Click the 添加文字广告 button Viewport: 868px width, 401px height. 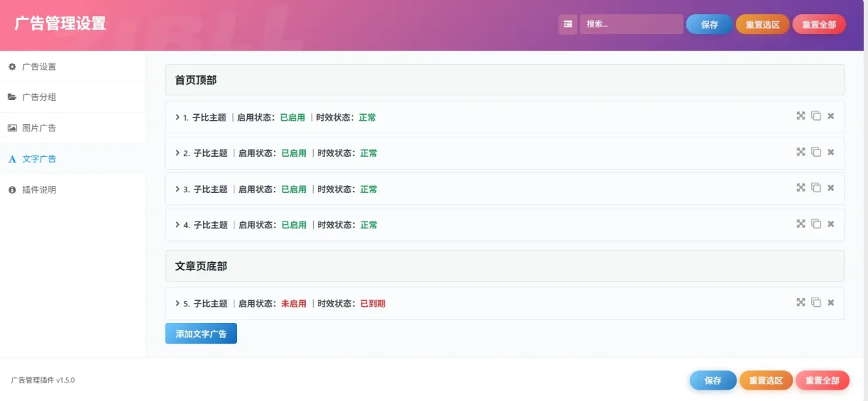tap(201, 334)
